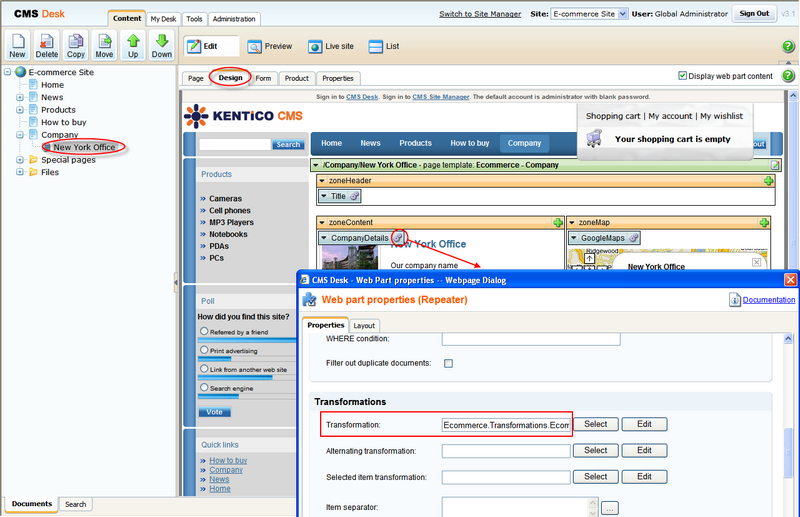This screenshot has width=800, height=517.
Task: Open zoneMap dropdown menu arrow
Action: (571, 223)
